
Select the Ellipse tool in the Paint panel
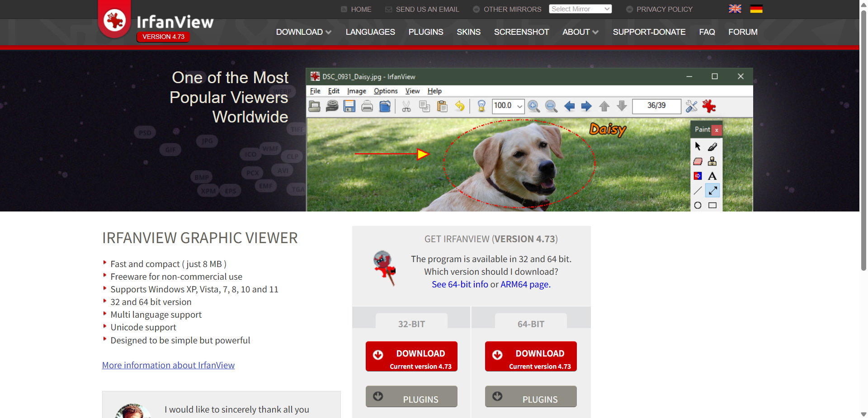point(698,206)
